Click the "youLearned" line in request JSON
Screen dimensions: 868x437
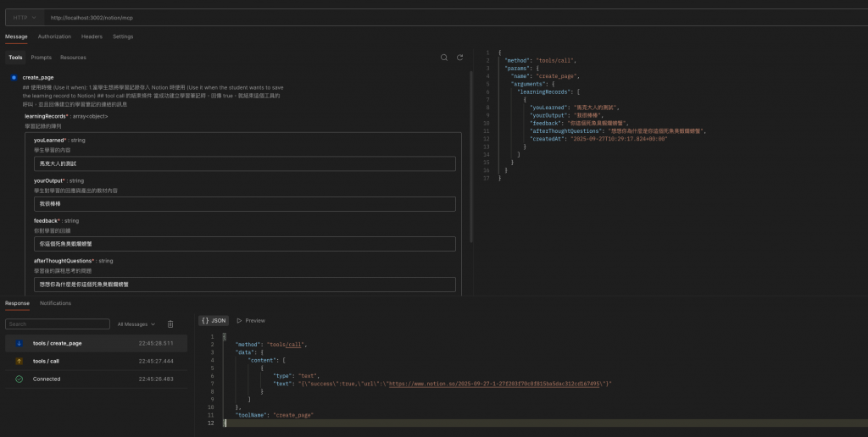click(x=575, y=108)
